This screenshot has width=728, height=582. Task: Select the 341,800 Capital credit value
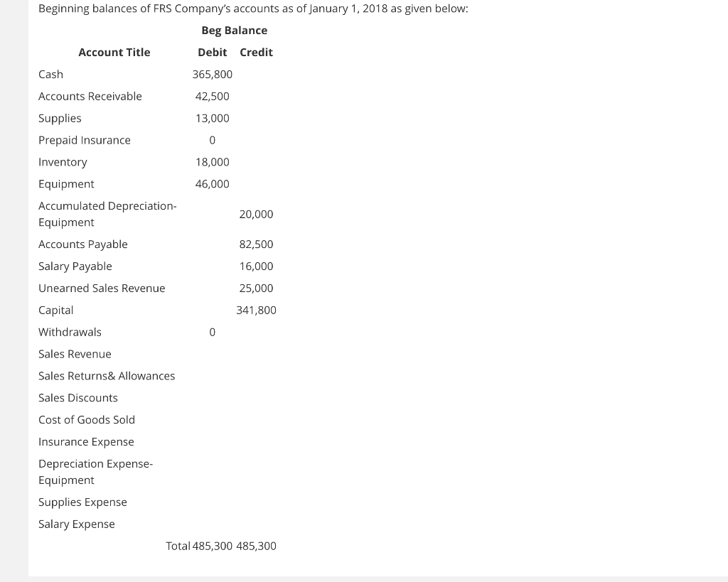[257, 310]
